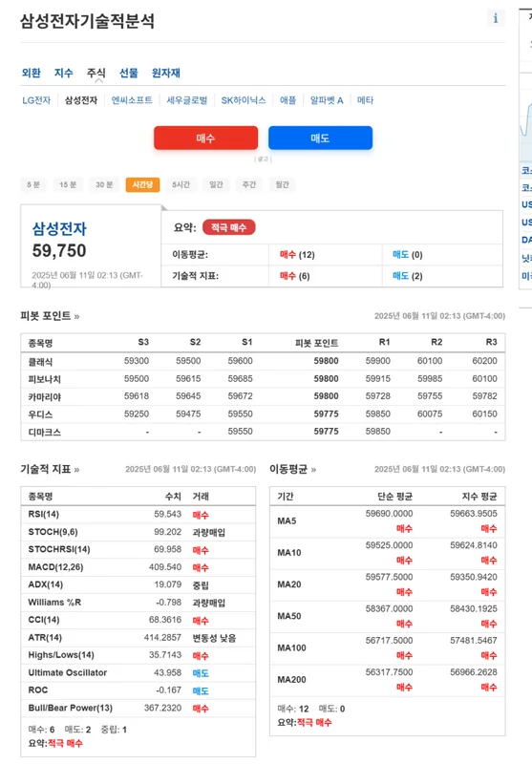Click the MA100 moving average row label
Image resolution: width=532 pixels, height=764 pixels.
292,647
